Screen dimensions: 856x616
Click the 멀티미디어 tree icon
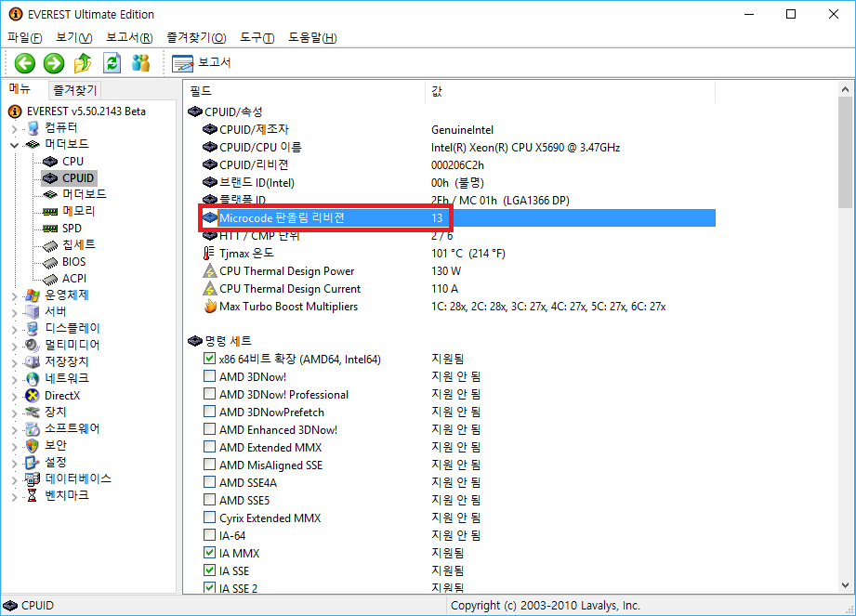tap(33, 346)
